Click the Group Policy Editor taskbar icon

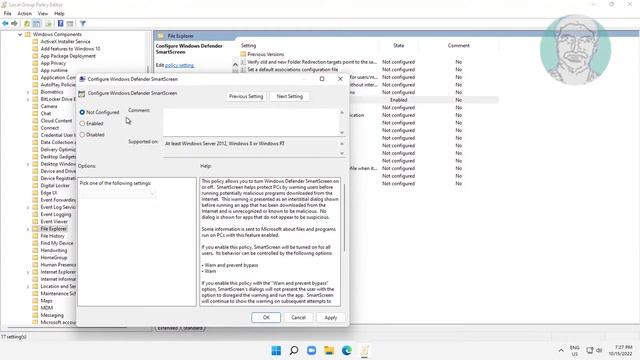(x=364, y=350)
